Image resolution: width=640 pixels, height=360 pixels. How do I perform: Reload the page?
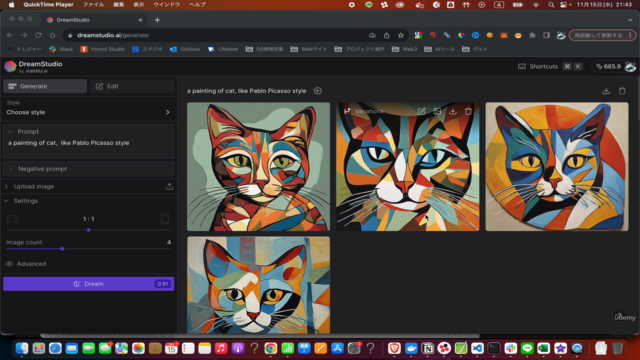click(38, 35)
